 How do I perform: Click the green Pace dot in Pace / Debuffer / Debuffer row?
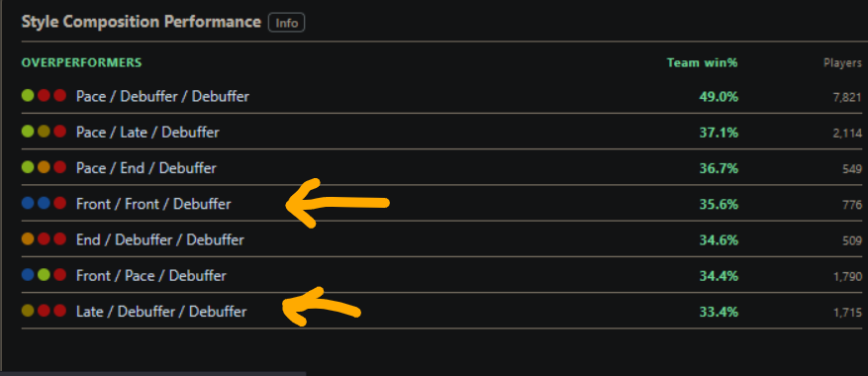tap(28, 96)
